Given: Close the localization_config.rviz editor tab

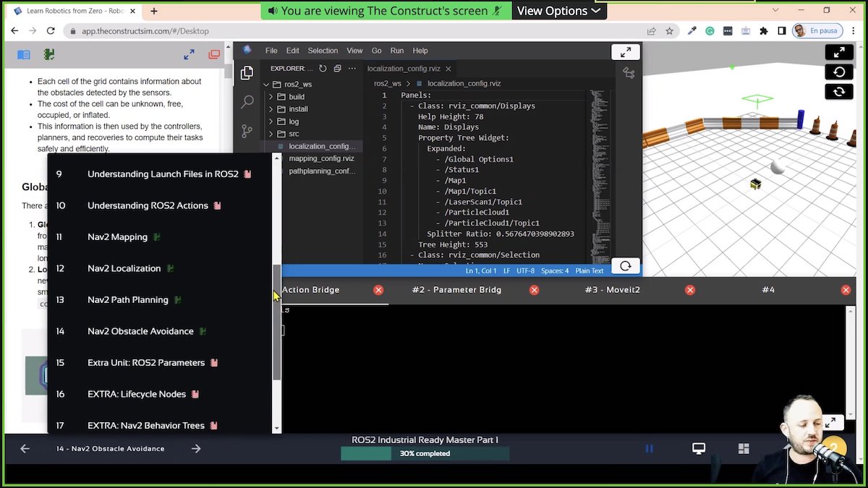Looking at the screenshot, I should pyautogui.click(x=448, y=69).
